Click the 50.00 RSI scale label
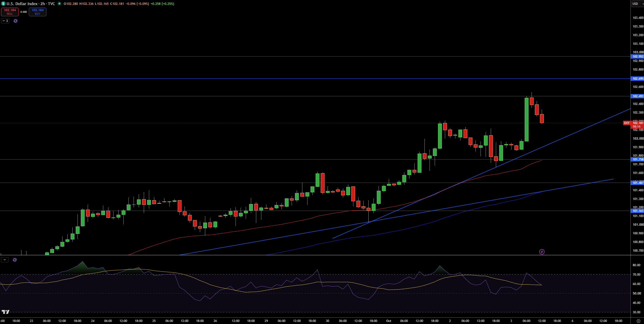This screenshot has width=644, height=324. (637, 293)
